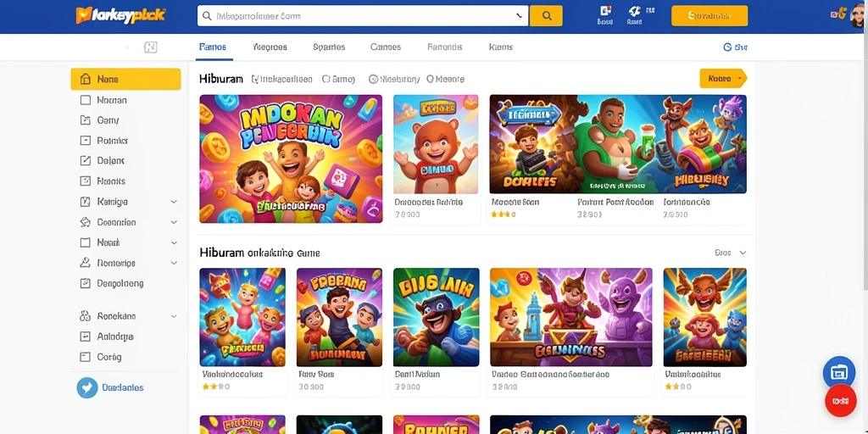868x434 pixels.
Task: Switch to the Pamos tab
Action: [x=213, y=47]
